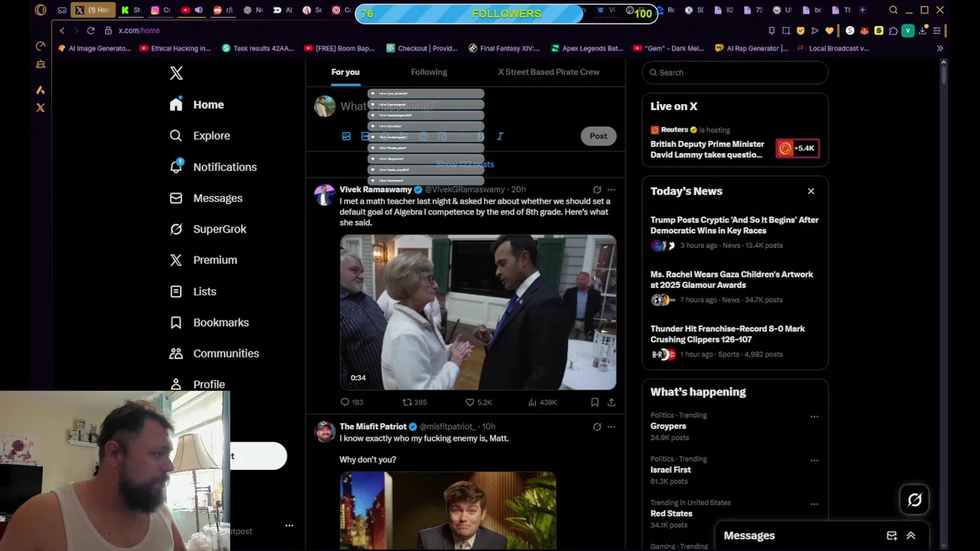Click the x.com/home address bar
Viewport: 980px width, 551px height.
click(139, 31)
